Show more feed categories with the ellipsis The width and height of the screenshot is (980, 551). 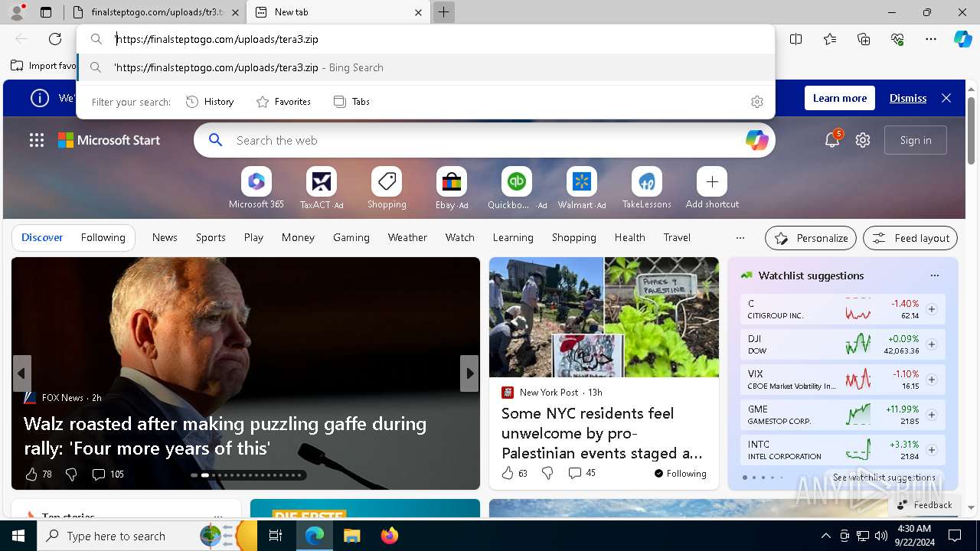pyautogui.click(x=740, y=237)
